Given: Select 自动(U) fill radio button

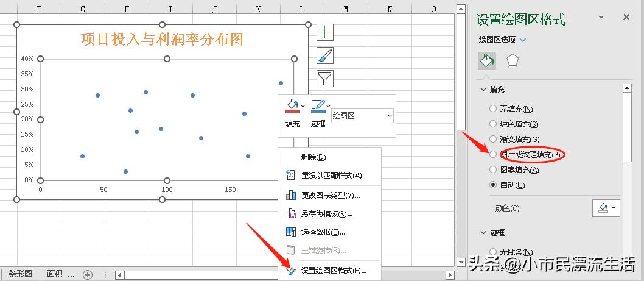Looking at the screenshot, I should point(493,185).
